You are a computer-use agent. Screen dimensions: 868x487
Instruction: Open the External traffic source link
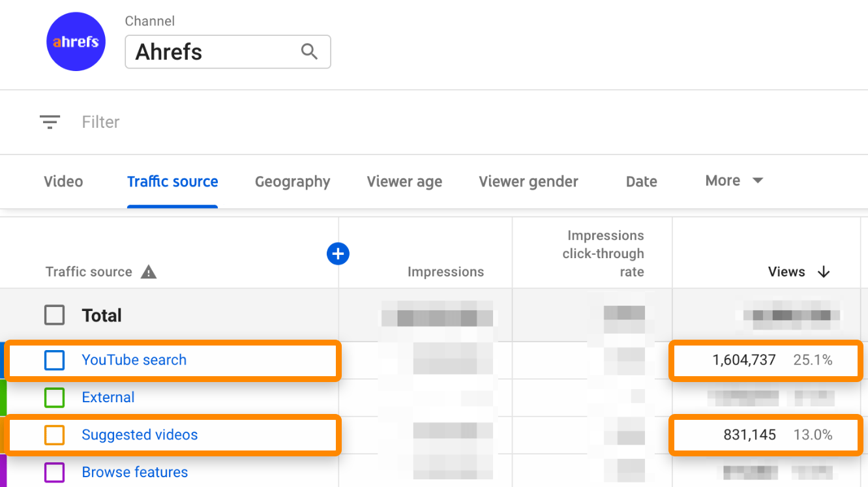[108, 397]
